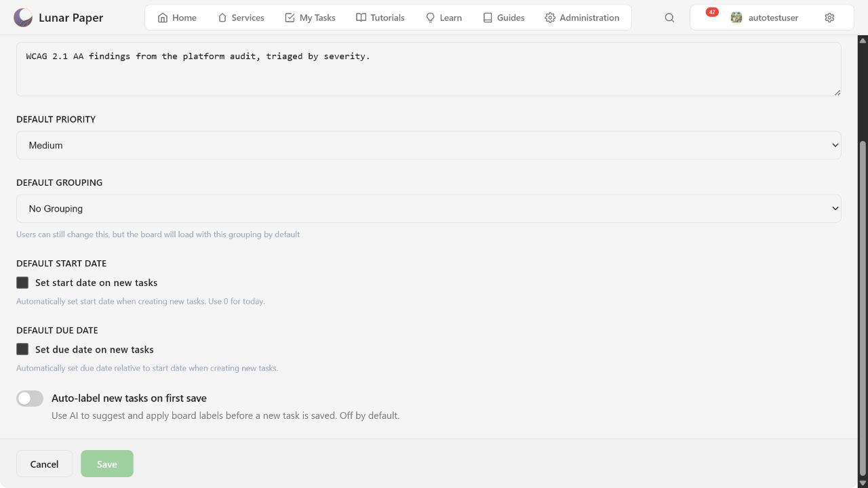Click the DEFAULT DUE DATE heading
The height and width of the screenshot is (488, 868).
(57, 330)
